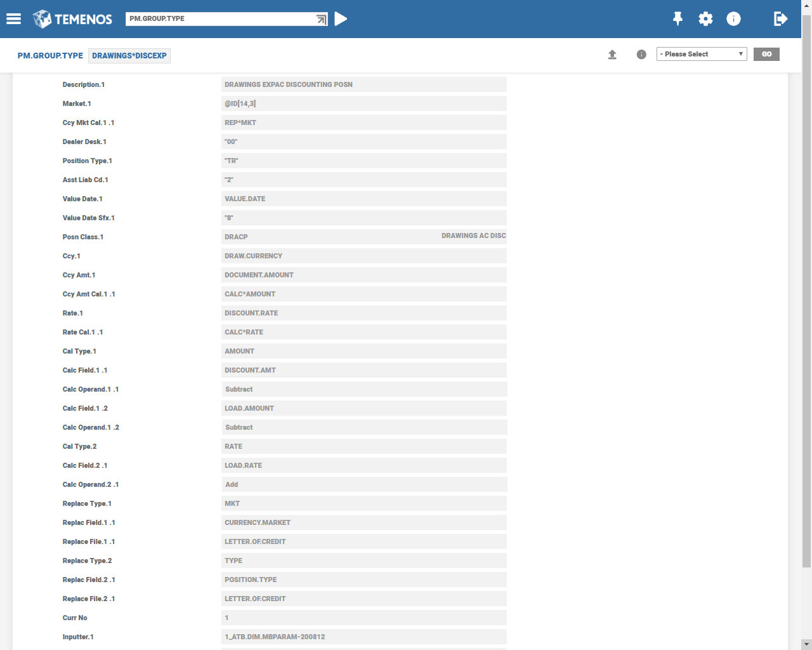Image resolution: width=812 pixels, height=650 pixels.
Task: Click the Curr No value 1
Action: click(x=364, y=618)
